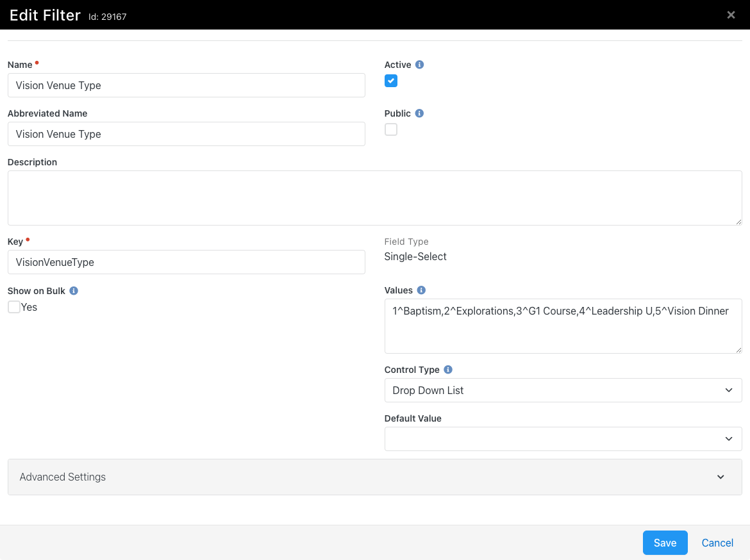Focus the Name input field
Viewport: 750px width, 560px height.
click(x=186, y=85)
